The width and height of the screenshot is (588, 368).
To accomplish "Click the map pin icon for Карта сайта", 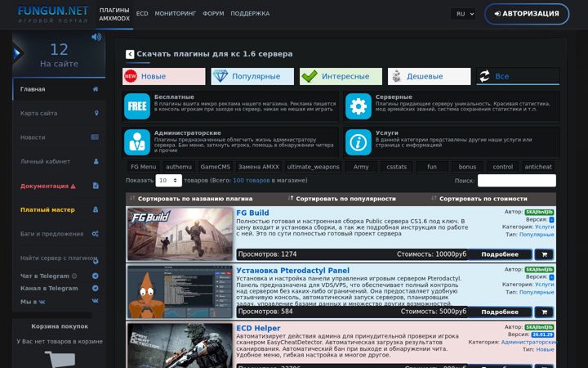I will click(96, 113).
